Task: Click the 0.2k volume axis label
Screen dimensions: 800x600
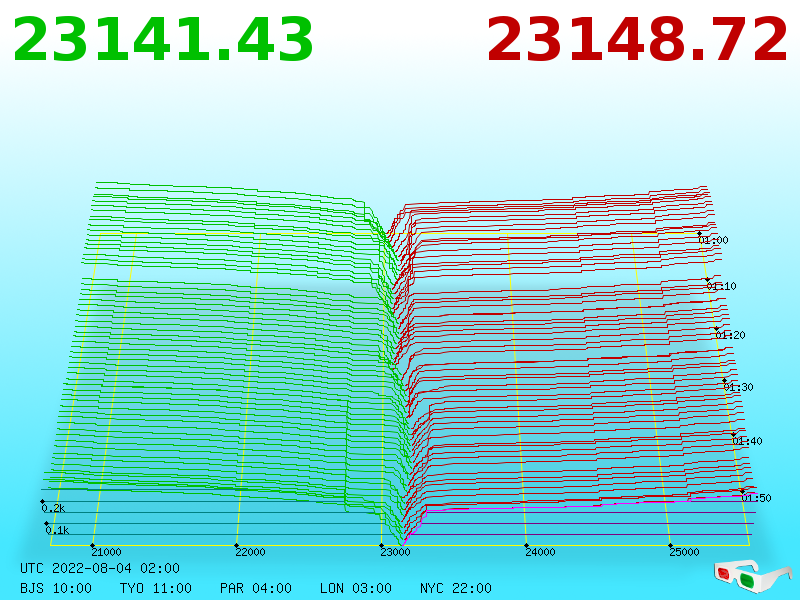Action: 53,508
